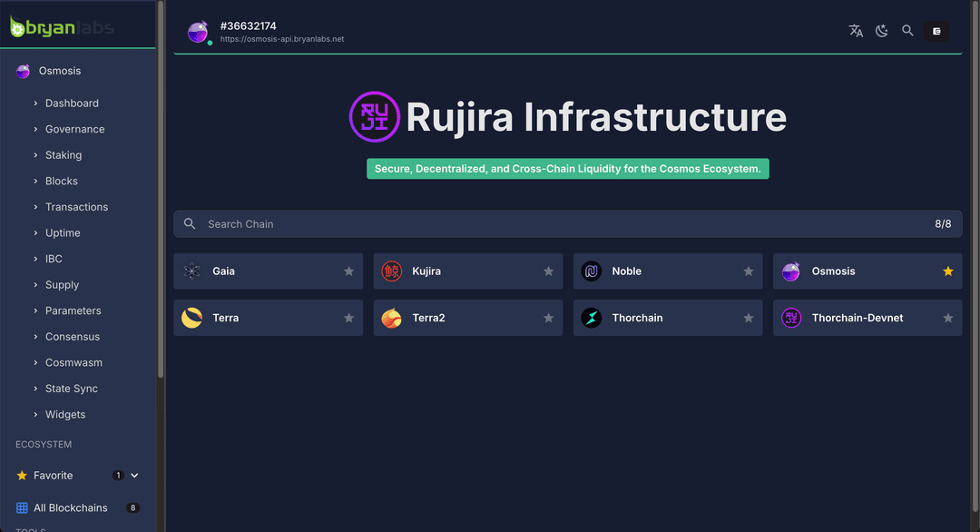
Task: Expand the Uptime chevron
Action: click(35, 232)
